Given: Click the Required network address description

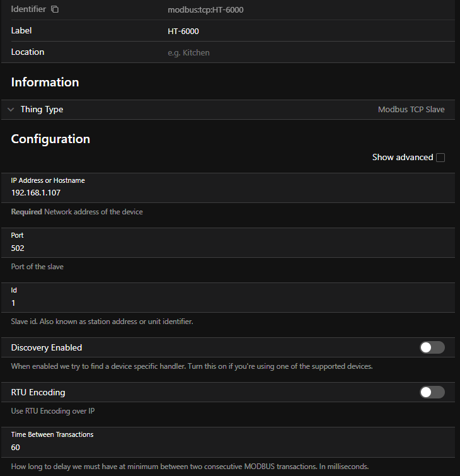Looking at the screenshot, I should pos(77,212).
